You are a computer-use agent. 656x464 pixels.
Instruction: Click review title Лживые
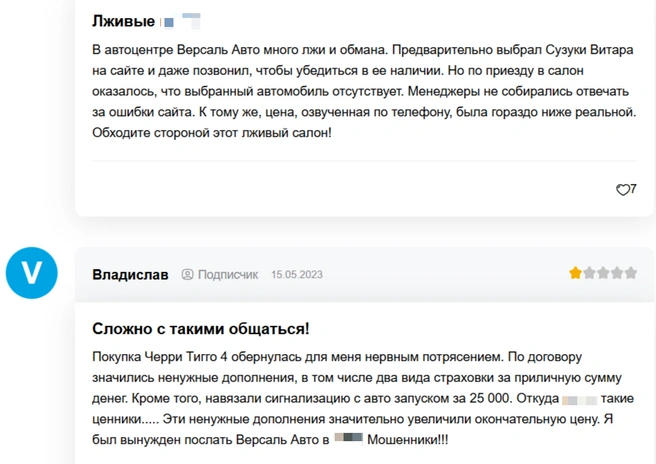click(123, 21)
